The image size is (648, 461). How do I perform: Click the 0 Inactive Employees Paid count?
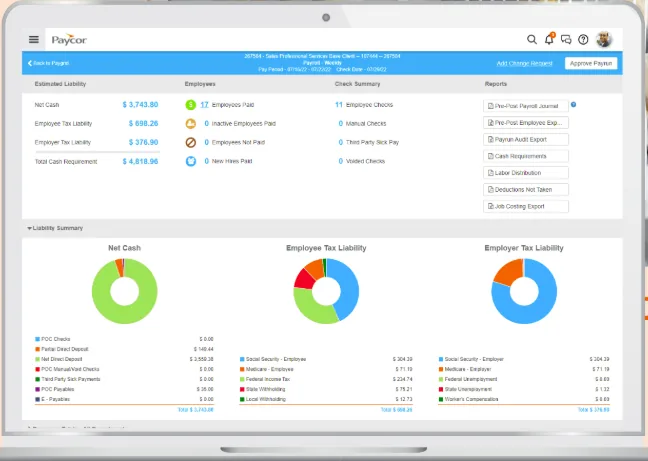click(x=207, y=124)
